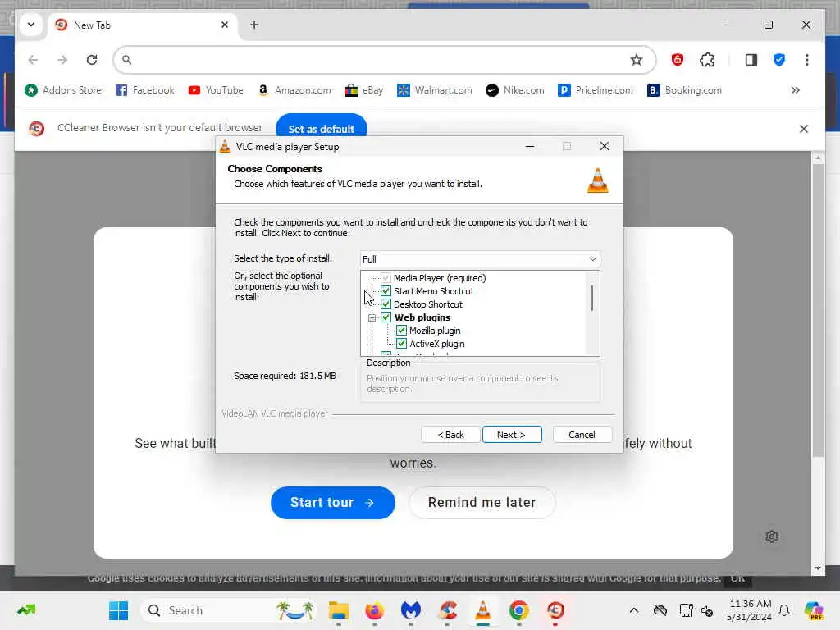
Task: Cancel the VLC media player Setup
Action: pos(582,435)
